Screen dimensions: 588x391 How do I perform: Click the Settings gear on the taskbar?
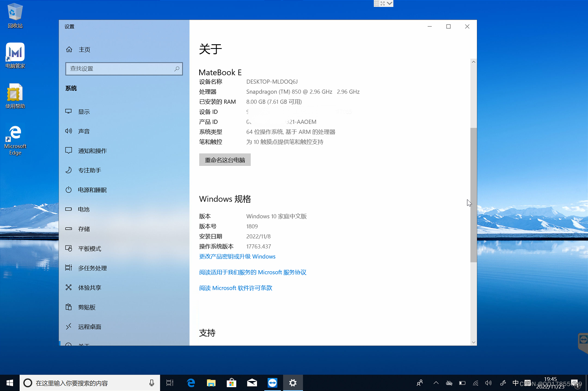coord(293,383)
